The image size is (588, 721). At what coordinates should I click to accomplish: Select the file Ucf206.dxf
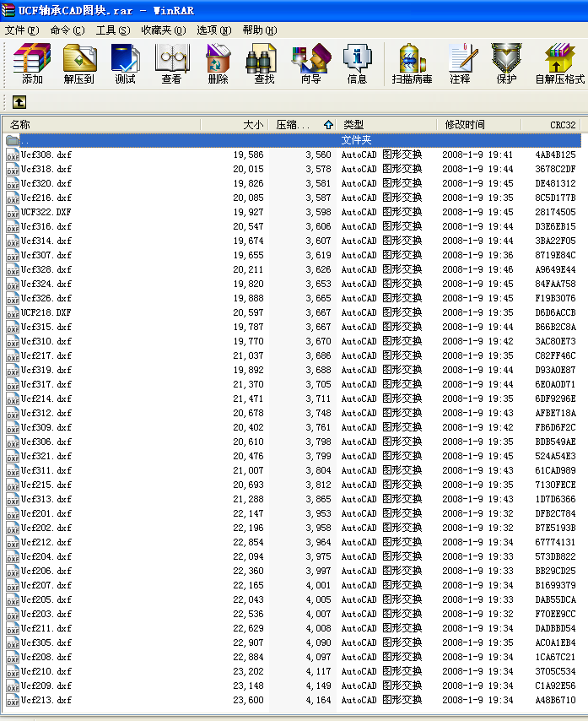pos(46,571)
